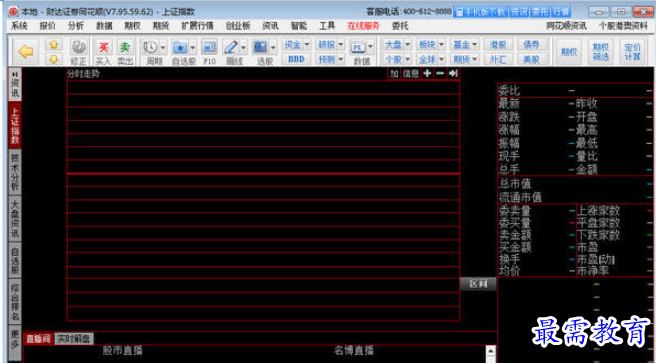Click the 周期 clock icon
The width and height of the screenshot is (656, 363).
pos(151,47)
